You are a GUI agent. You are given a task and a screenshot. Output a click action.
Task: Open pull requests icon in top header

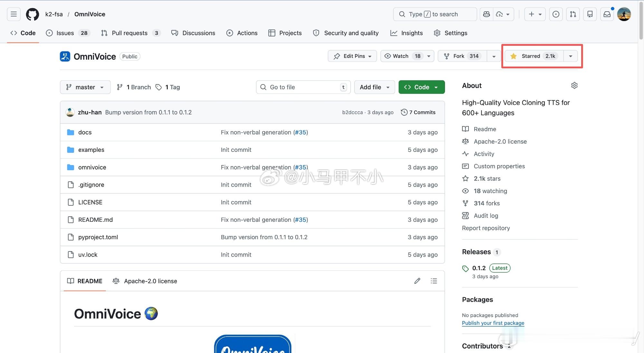[x=573, y=14]
